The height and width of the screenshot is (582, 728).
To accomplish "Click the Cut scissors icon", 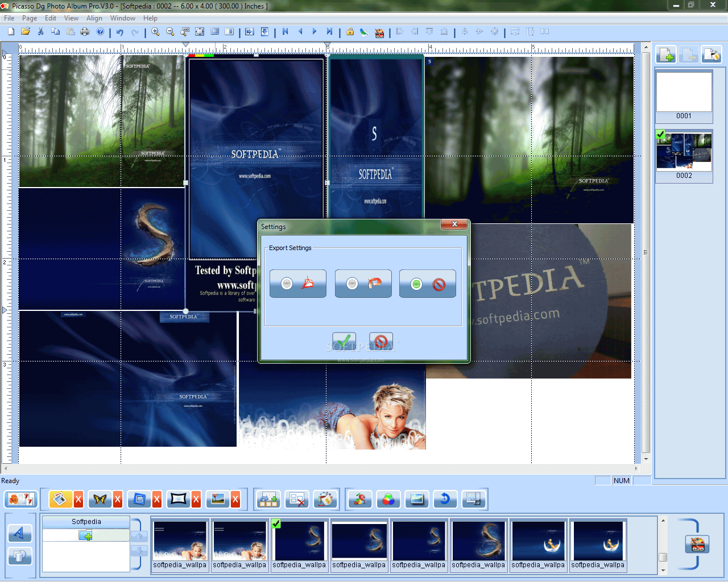I will click(40, 32).
